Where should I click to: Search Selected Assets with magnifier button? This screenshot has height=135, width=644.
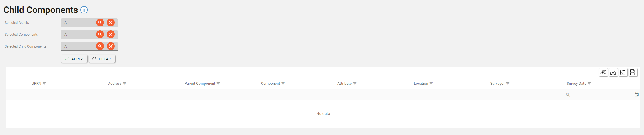tap(100, 22)
